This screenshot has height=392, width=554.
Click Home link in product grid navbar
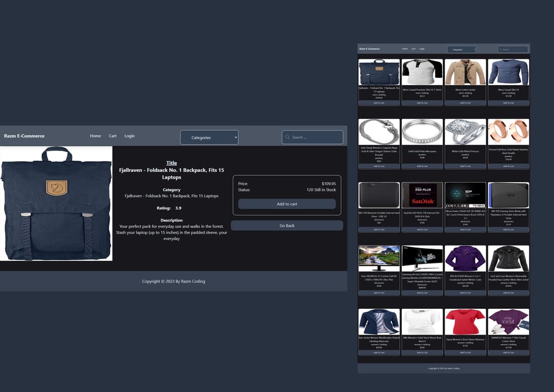[405, 49]
